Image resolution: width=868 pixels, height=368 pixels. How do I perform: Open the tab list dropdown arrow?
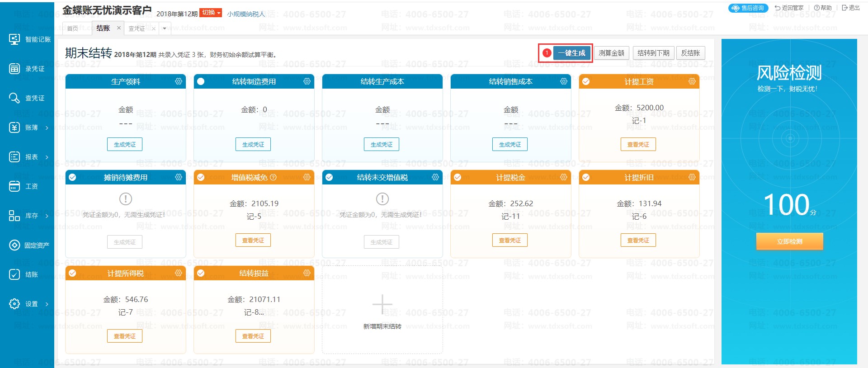165,28
